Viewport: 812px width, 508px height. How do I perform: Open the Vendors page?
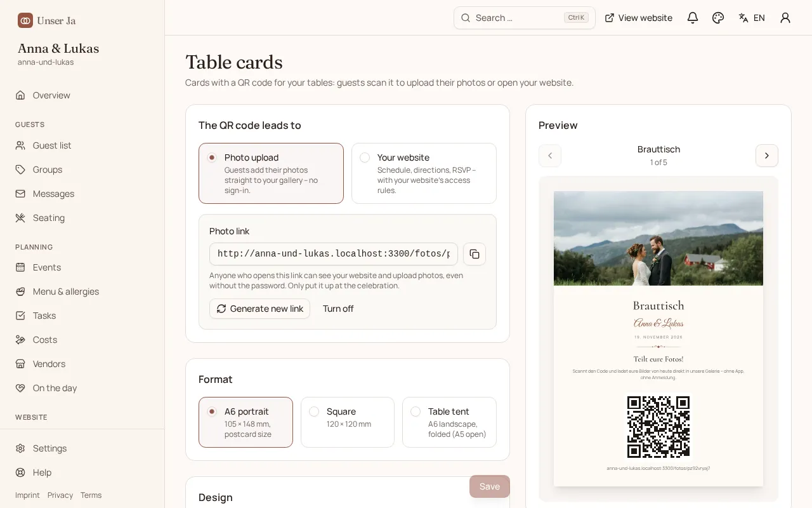82,364
